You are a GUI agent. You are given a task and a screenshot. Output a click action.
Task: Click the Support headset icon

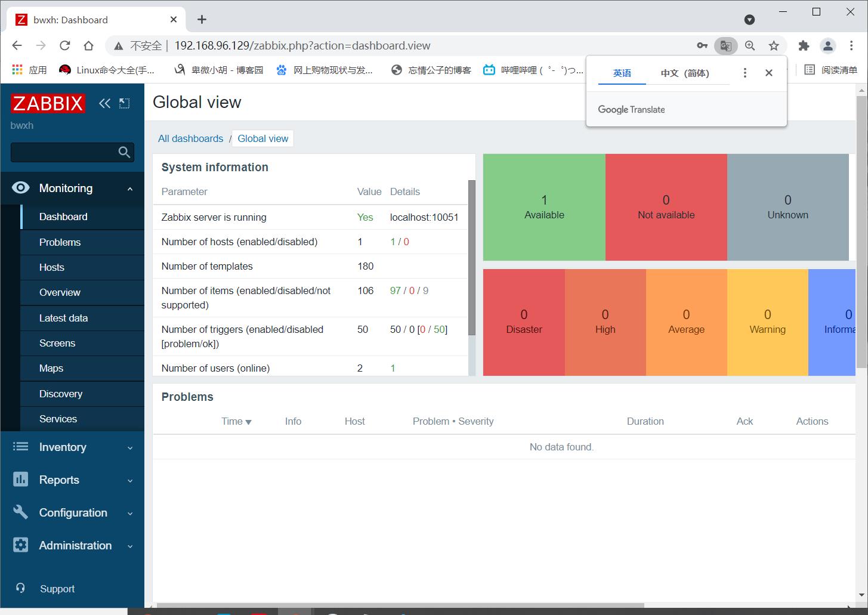(20, 588)
